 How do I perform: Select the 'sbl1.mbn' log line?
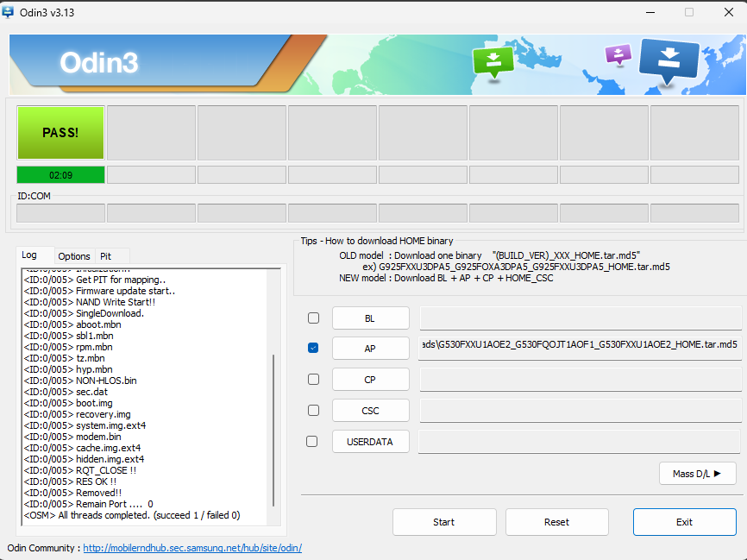coord(69,336)
